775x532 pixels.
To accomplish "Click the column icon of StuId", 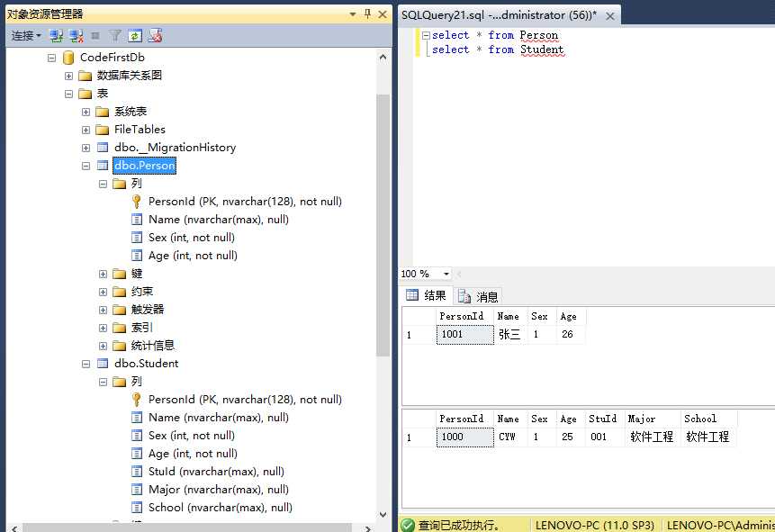I will pyautogui.click(x=137, y=472).
